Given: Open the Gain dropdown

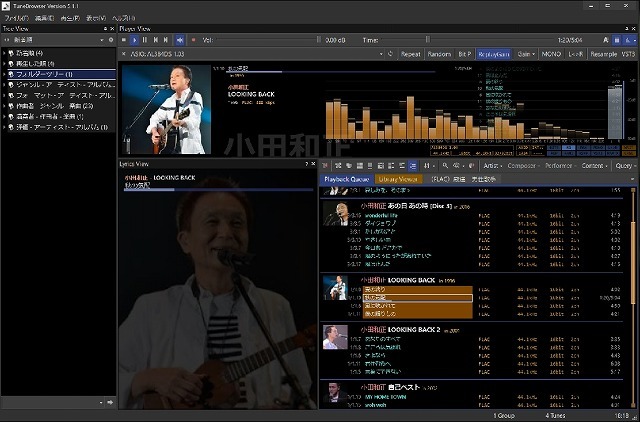Looking at the screenshot, I should point(525,54).
